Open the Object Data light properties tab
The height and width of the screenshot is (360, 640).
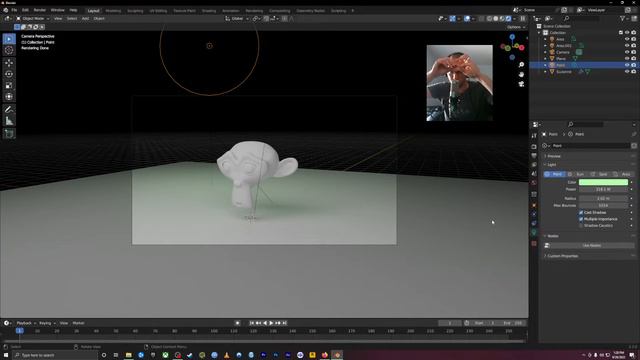click(534, 233)
